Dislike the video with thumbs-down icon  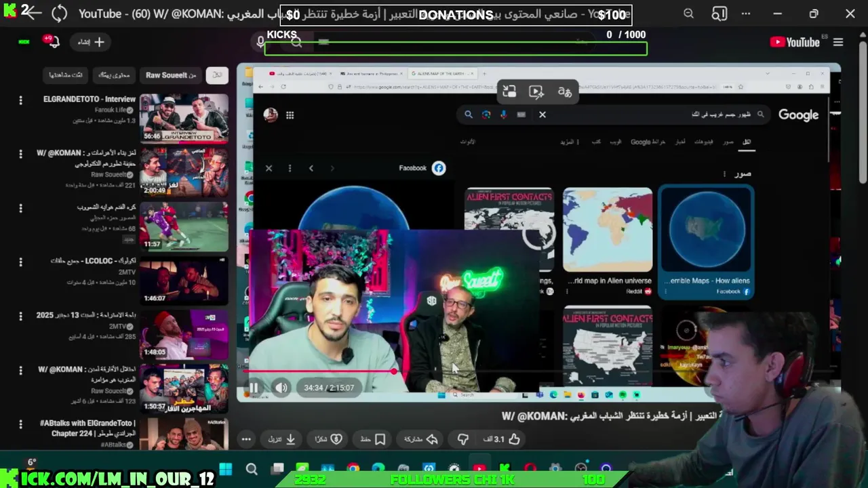[x=463, y=439]
